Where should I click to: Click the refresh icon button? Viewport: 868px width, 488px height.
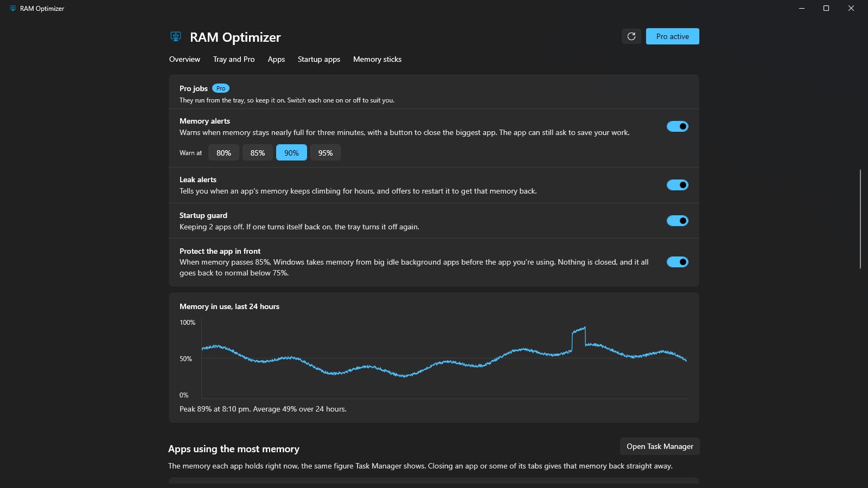coord(631,36)
